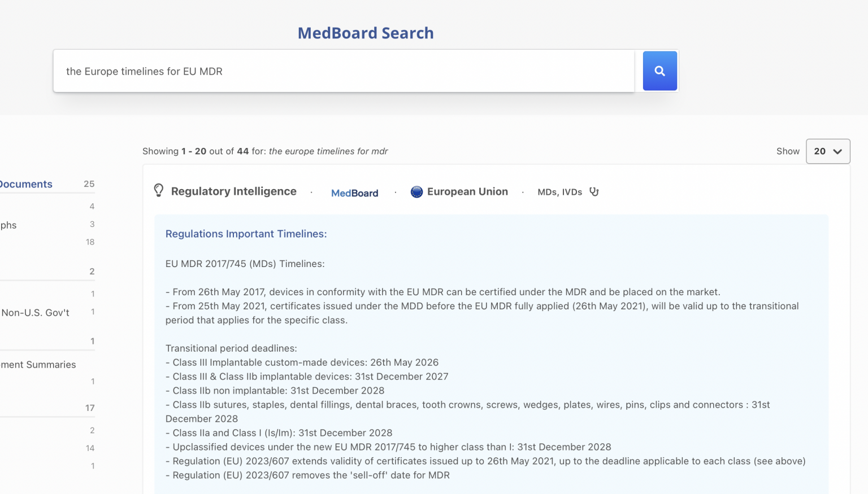Image resolution: width=868 pixels, height=494 pixels.
Task: Click the lightbulb icon on the result card
Action: pos(158,191)
